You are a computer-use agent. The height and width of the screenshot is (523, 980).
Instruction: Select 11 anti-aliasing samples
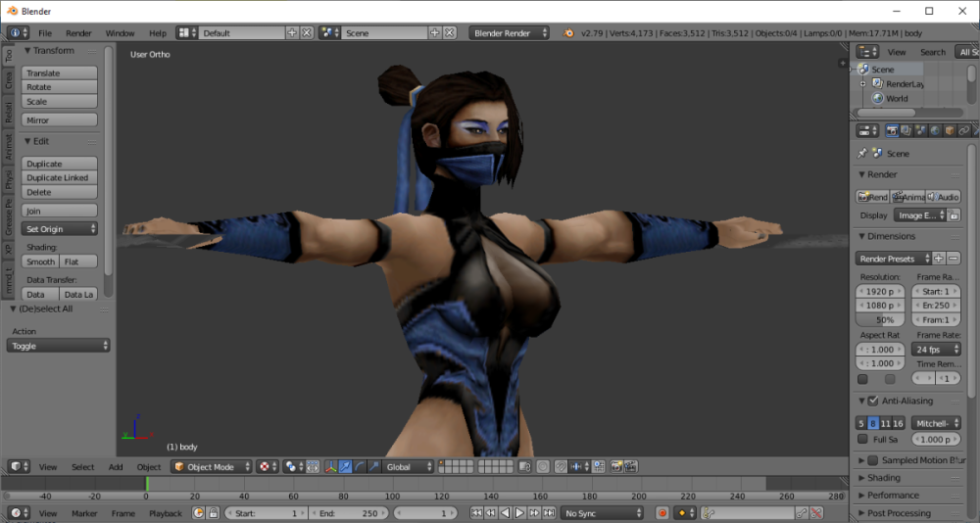(886, 423)
